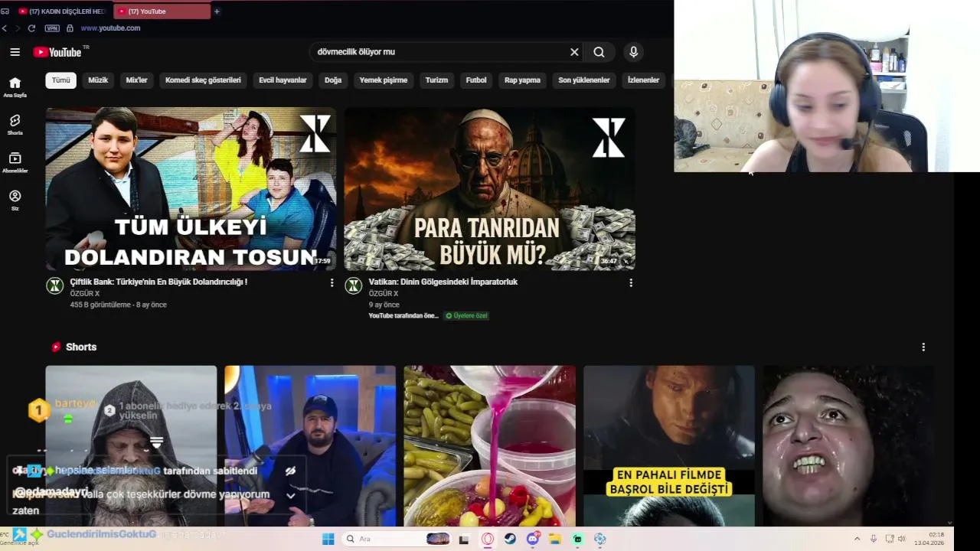Viewport: 980px width, 551px height.
Task: Click the site lock icon
Action: (70, 28)
